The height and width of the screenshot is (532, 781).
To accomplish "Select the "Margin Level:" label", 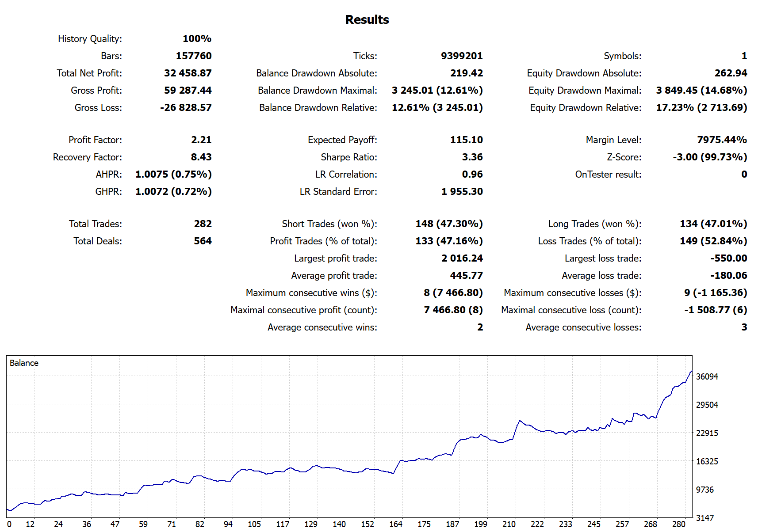I will pos(613,140).
